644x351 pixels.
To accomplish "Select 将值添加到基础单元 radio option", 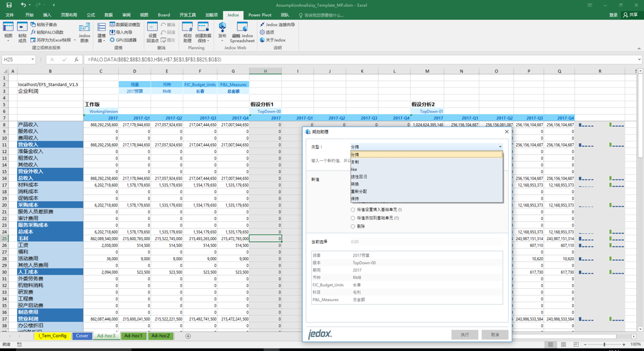I will tap(353, 218).
